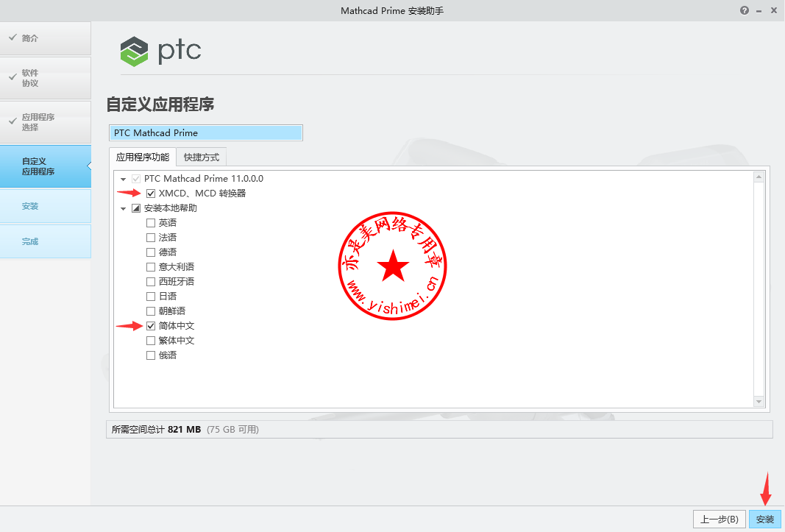Click the feature list scrollbar up arrow
The height and width of the screenshot is (532, 785).
coord(759,177)
